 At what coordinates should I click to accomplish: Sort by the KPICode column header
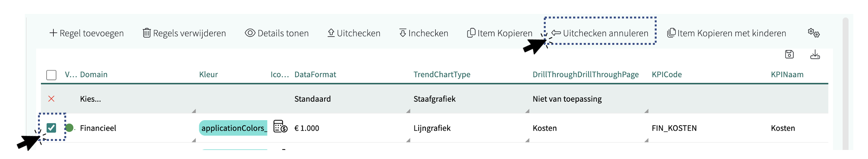666,75
